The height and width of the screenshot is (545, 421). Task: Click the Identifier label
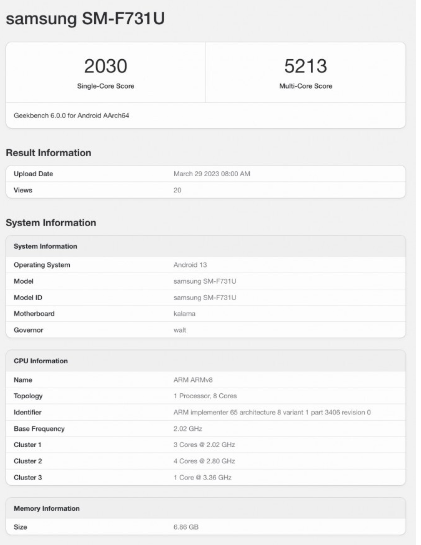pos(27,412)
